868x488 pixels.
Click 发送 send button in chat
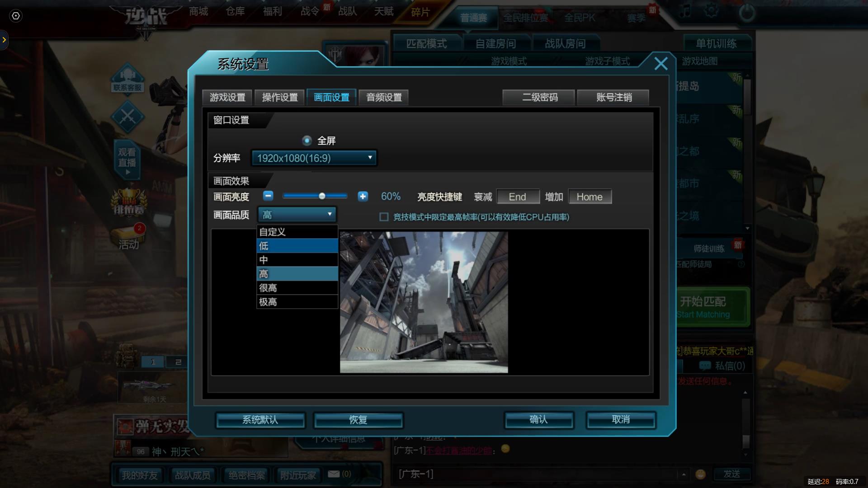click(732, 474)
